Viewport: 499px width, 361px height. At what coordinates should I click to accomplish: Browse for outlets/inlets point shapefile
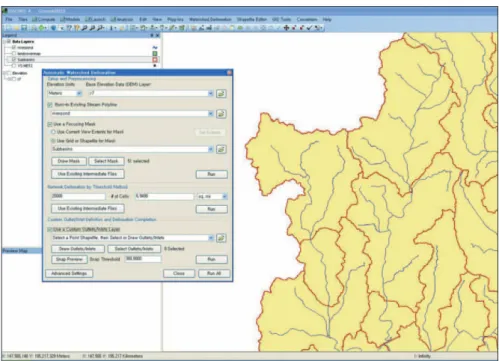pyautogui.click(x=221, y=238)
